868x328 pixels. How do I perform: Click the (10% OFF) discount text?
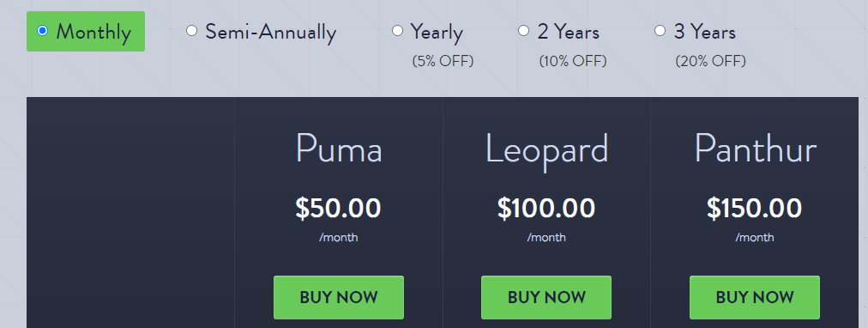click(573, 61)
